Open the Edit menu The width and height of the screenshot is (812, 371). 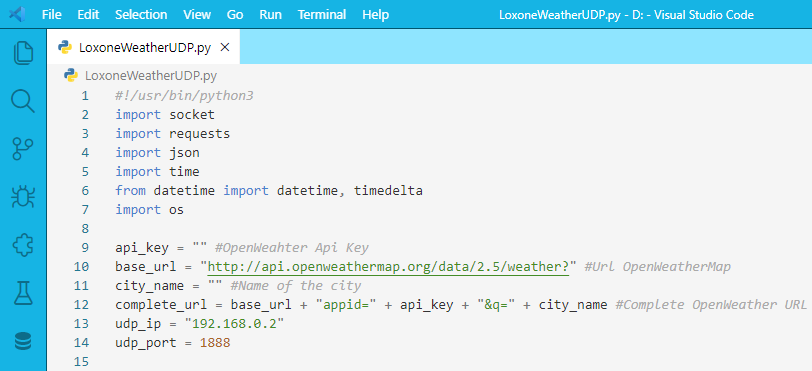[88, 15]
